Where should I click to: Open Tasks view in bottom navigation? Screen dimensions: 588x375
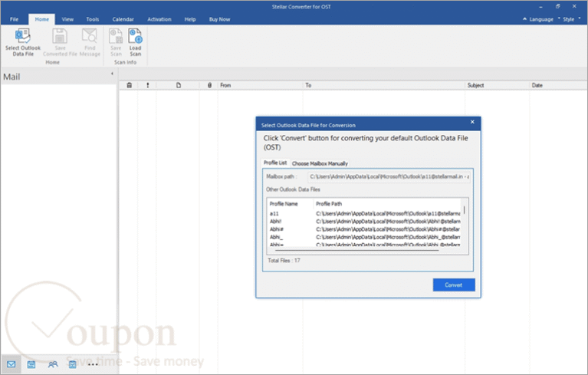72,364
